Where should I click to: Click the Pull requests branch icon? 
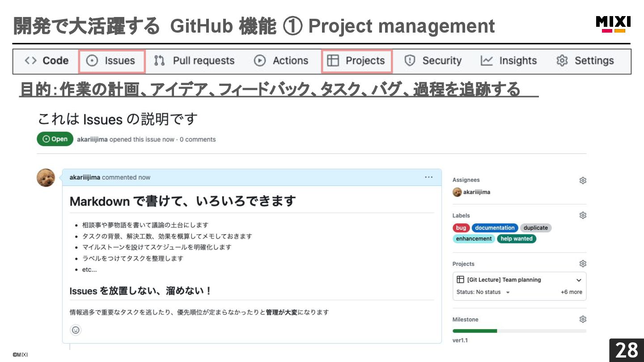pos(159,61)
